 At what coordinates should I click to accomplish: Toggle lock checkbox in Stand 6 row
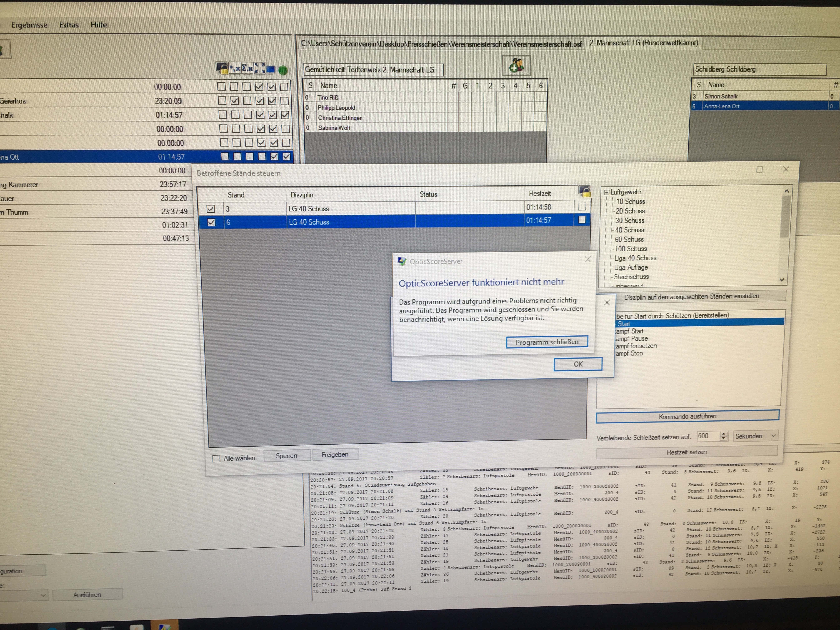tap(582, 220)
